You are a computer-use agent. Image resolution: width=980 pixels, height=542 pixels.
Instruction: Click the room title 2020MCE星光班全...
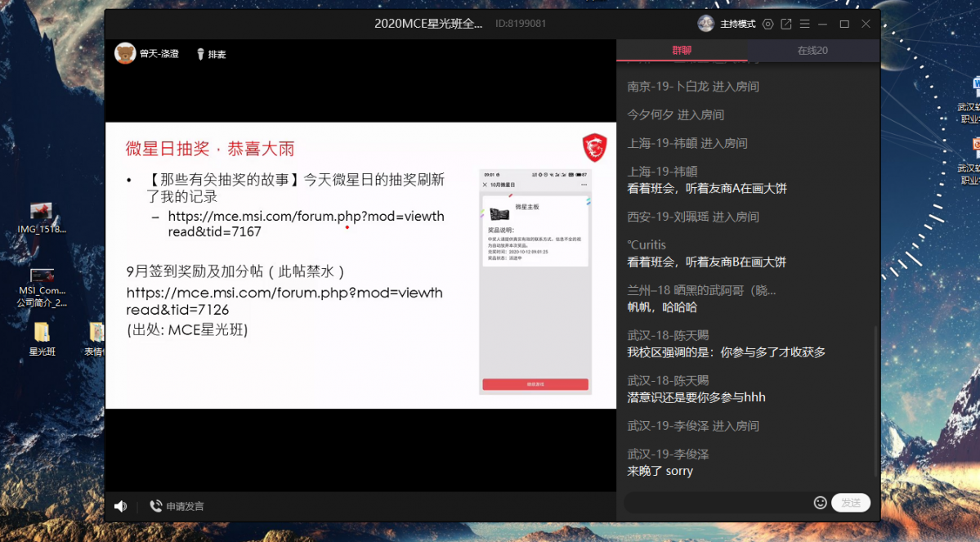[x=428, y=24]
